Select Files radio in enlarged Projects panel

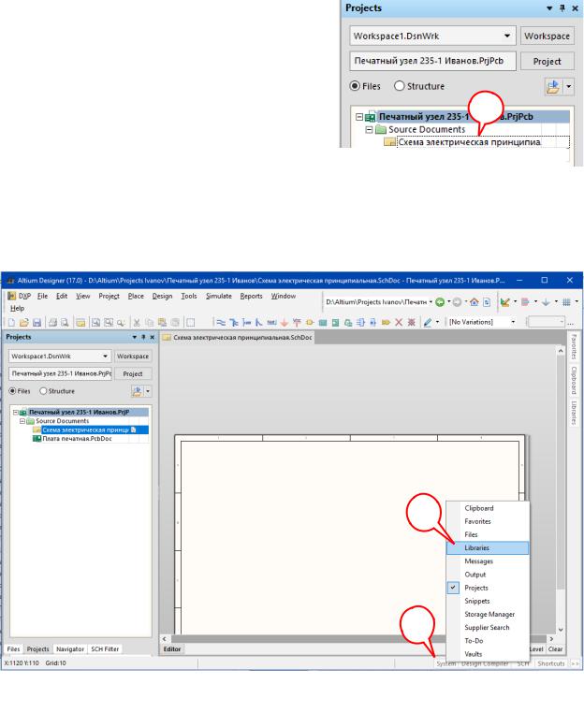coord(355,86)
